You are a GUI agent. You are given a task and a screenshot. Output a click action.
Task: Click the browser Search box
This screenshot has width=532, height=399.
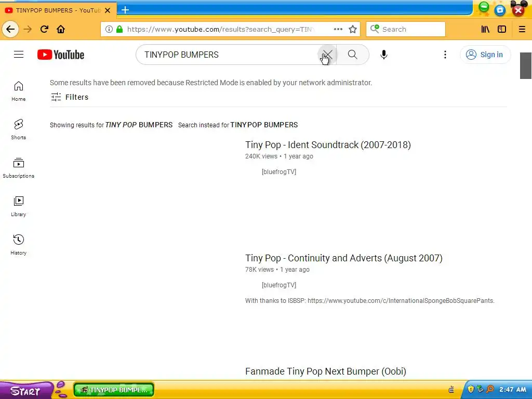406,29
